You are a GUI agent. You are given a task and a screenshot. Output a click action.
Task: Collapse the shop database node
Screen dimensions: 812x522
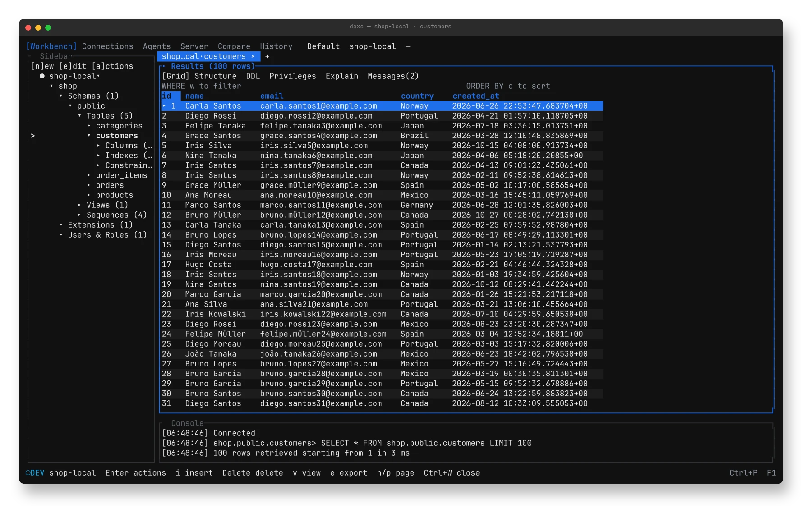51,86
